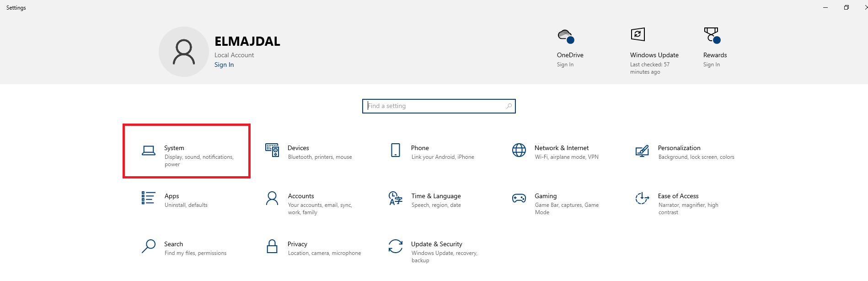Open the System laptop icon

(149, 151)
